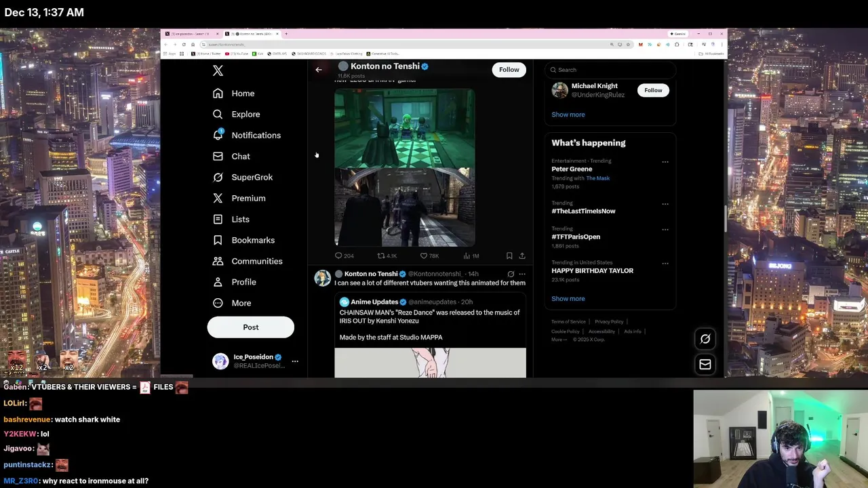Open the Accessibility footer link

(601, 331)
